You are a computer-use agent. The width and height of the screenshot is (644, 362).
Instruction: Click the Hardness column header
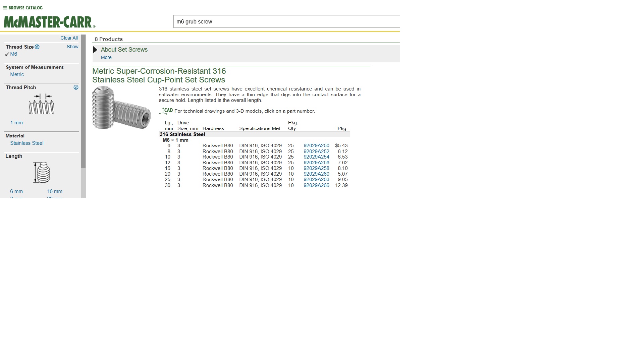click(213, 128)
